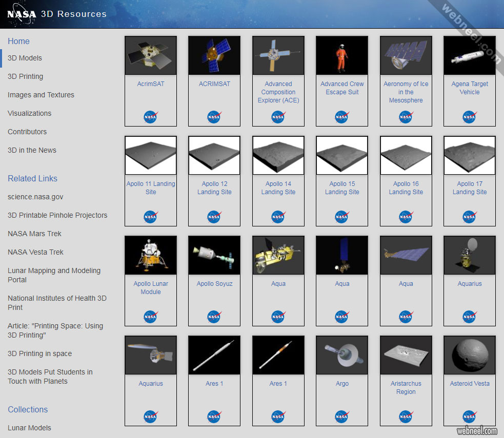
Task: Click NASA badge on Asteroid Vesta card
Action: pyautogui.click(x=469, y=416)
